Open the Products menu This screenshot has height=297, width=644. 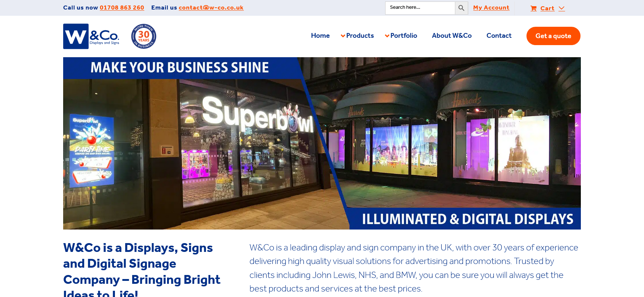(360, 36)
